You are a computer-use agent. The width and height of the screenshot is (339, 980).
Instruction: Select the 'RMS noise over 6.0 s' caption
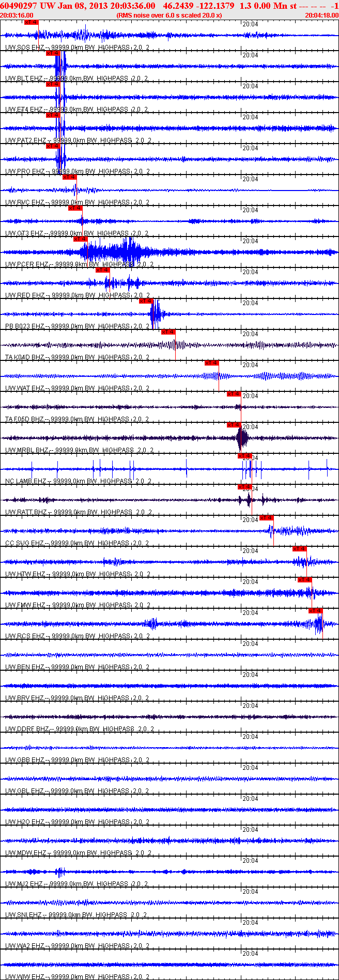[x=146, y=15]
